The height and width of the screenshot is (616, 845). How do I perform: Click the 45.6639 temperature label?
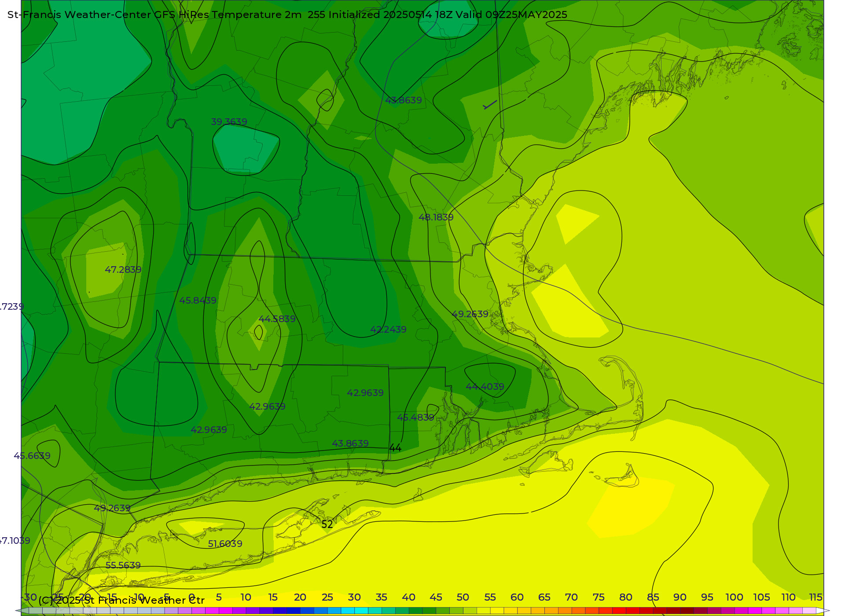click(32, 456)
